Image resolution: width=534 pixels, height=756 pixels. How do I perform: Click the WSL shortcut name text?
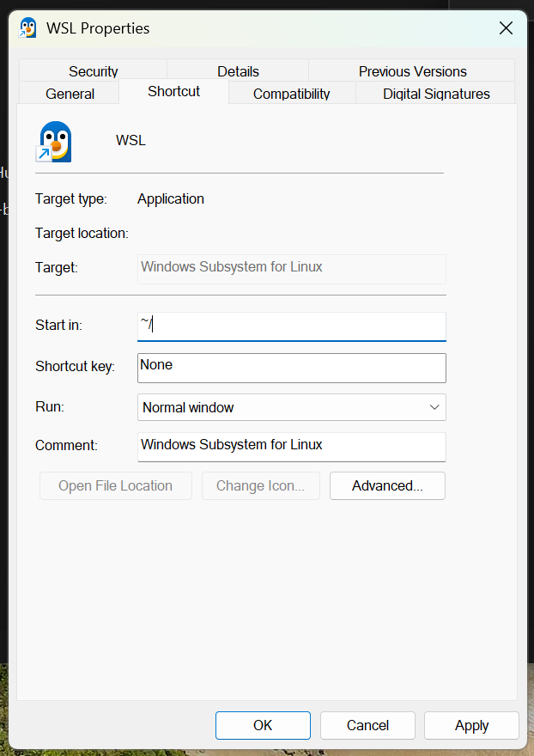click(130, 140)
